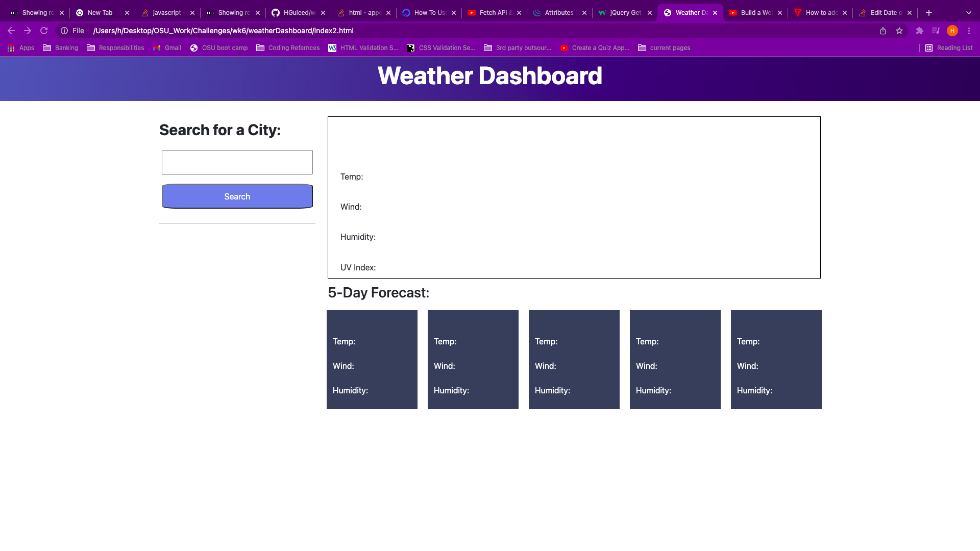Reload the current page
The width and height of the screenshot is (980, 551).
point(44,31)
